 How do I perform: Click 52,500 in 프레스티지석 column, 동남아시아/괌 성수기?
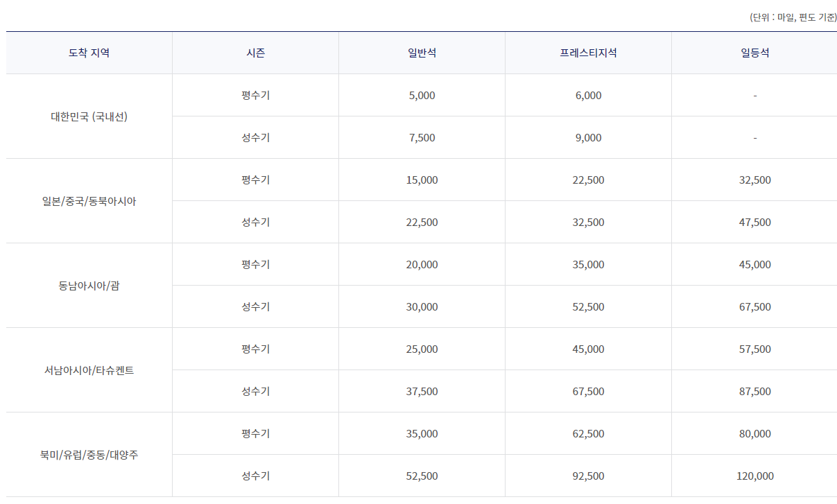click(588, 307)
